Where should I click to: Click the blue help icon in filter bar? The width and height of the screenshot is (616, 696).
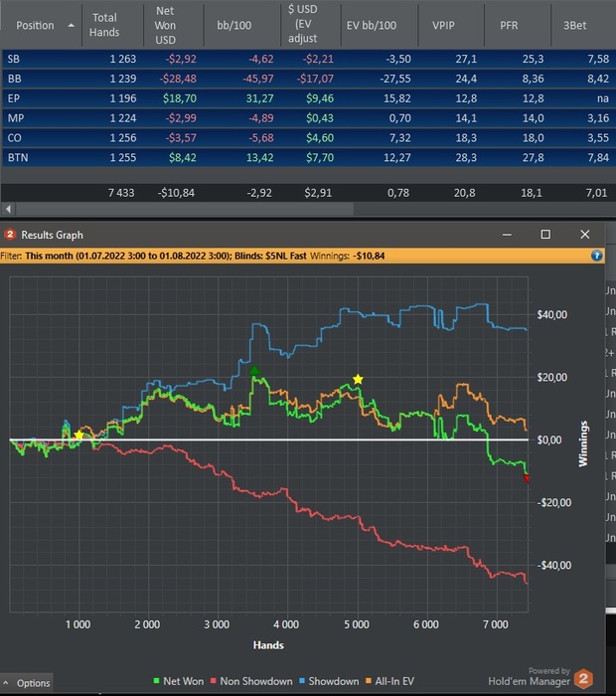coord(596,256)
